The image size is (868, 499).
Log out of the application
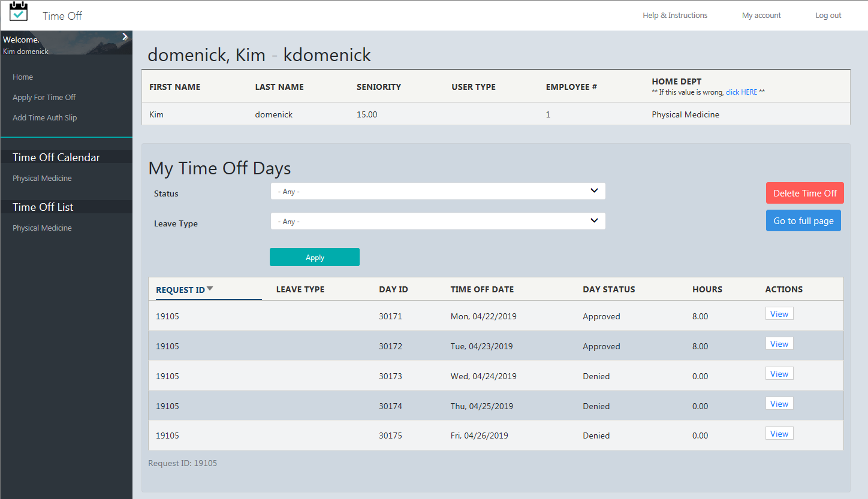point(828,15)
